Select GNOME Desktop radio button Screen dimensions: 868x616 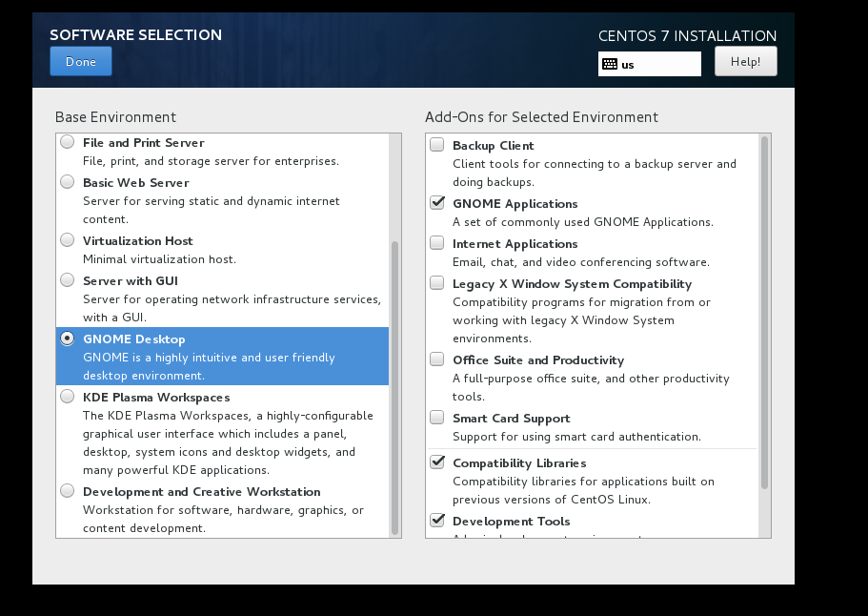68,339
